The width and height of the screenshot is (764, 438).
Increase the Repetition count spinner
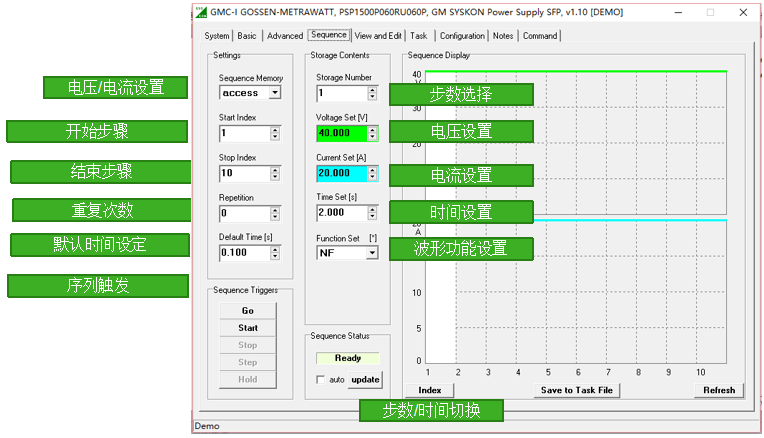pos(275,209)
